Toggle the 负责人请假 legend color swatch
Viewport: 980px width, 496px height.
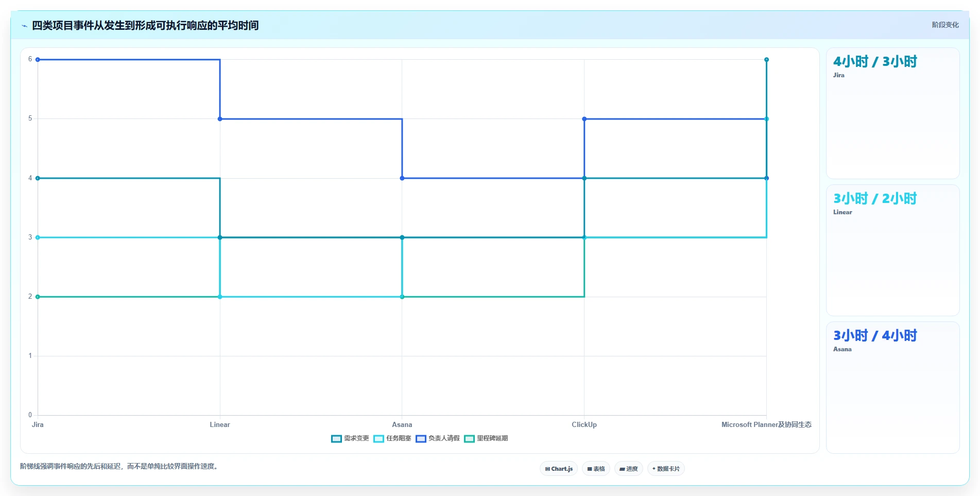pyautogui.click(x=421, y=439)
